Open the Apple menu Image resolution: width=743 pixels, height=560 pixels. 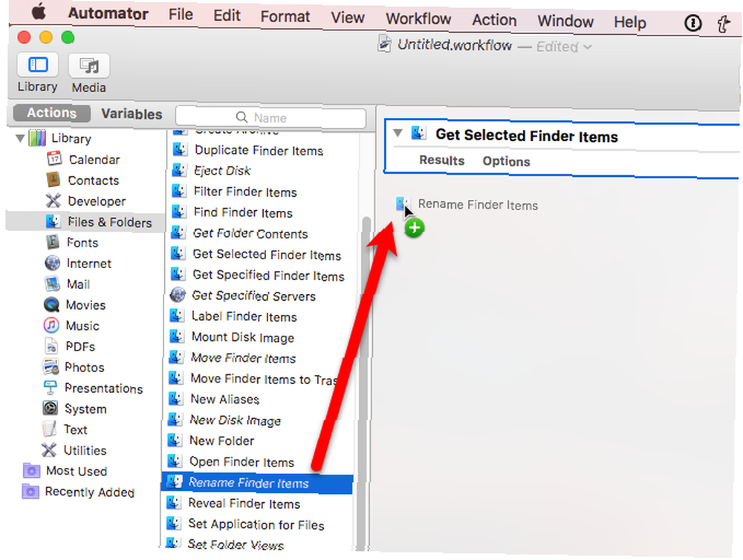pos(39,12)
